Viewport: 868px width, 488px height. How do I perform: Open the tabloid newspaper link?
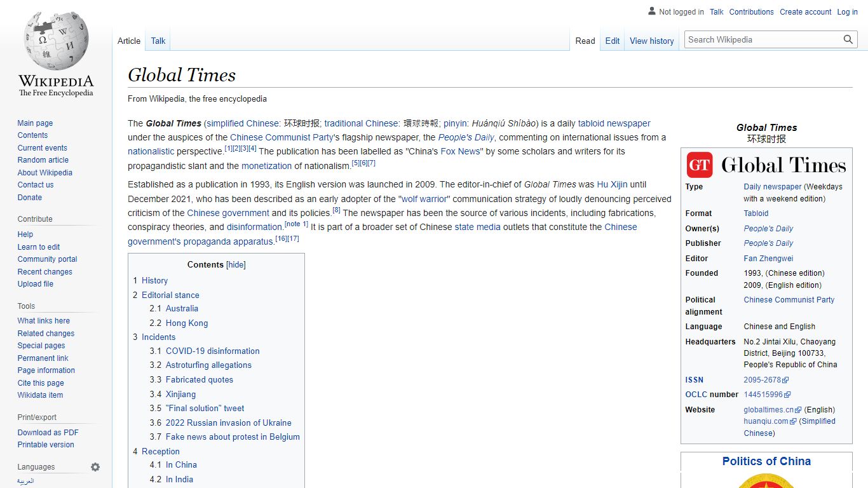pyautogui.click(x=614, y=123)
